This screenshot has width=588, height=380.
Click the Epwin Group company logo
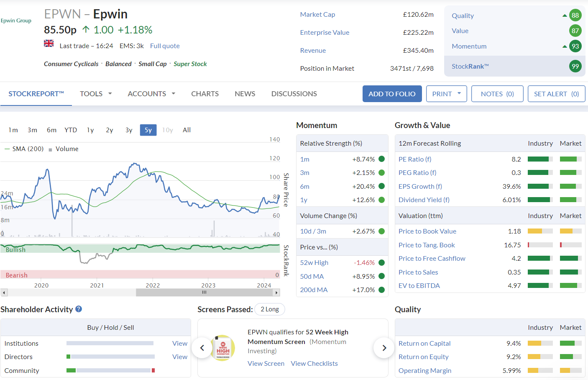(16, 21)
